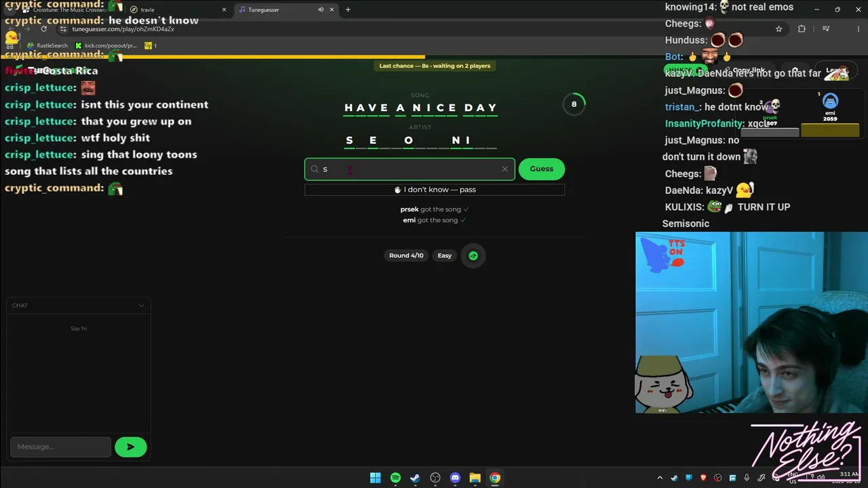Click the green Spotify badge beside Easy

coord(473,256)
